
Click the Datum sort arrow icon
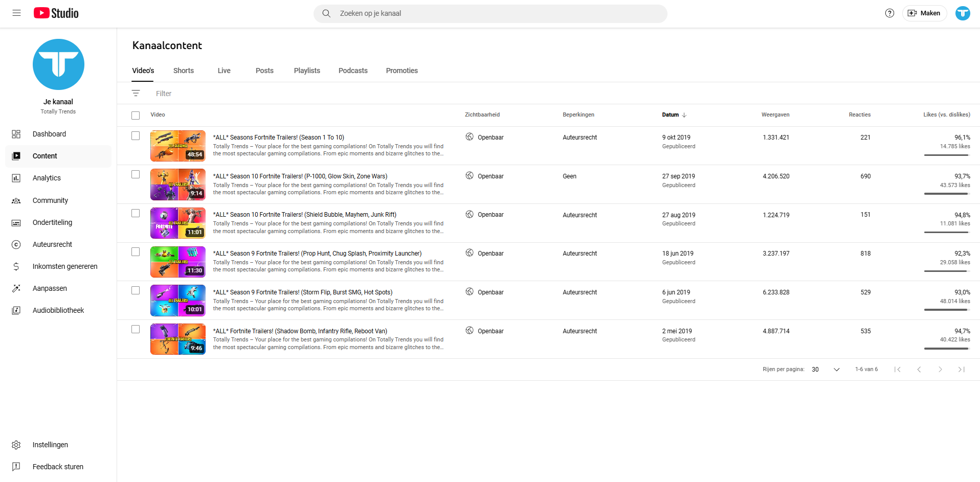(684, 115)
